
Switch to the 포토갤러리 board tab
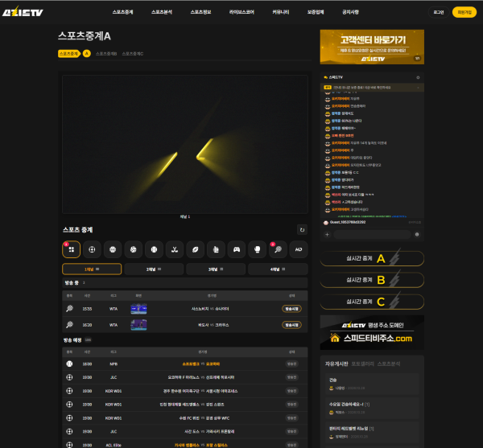pos(362,364)
